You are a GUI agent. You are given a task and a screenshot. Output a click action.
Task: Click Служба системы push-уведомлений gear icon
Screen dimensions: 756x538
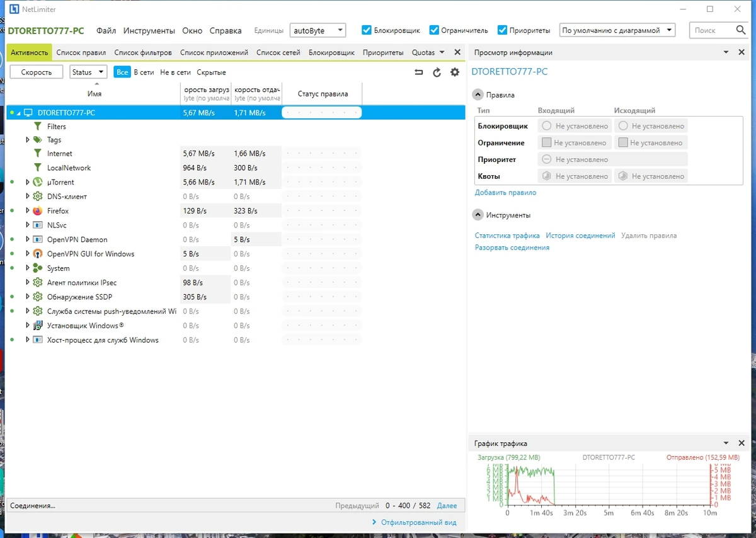tap(38, 311)
